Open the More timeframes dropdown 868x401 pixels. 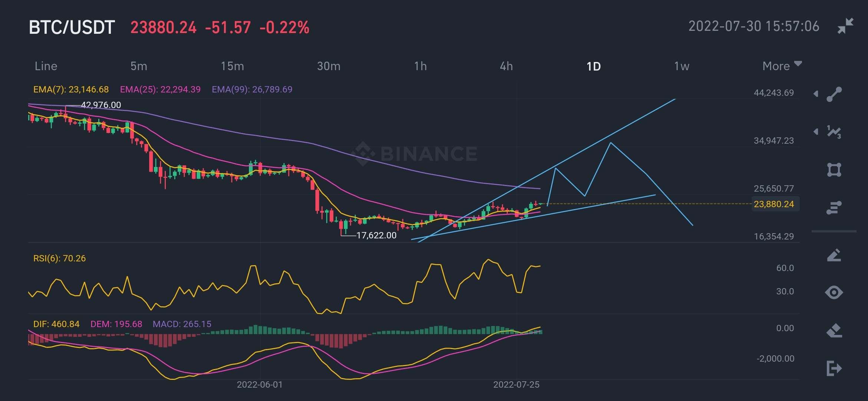coord(782,66)
